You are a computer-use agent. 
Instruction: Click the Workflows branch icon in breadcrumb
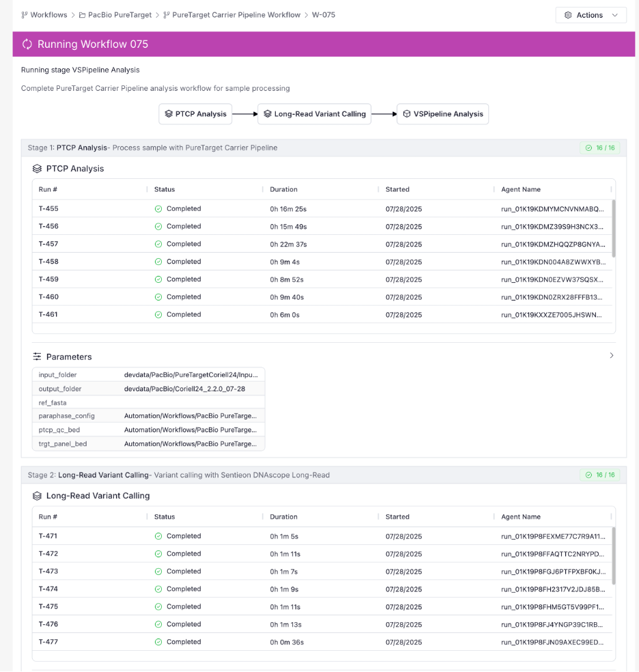[25, 15]
